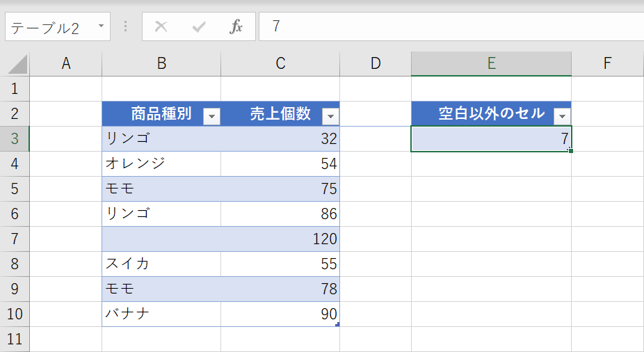Select row 1 header
The image size is (644, 352).
[x=15, y=89]
